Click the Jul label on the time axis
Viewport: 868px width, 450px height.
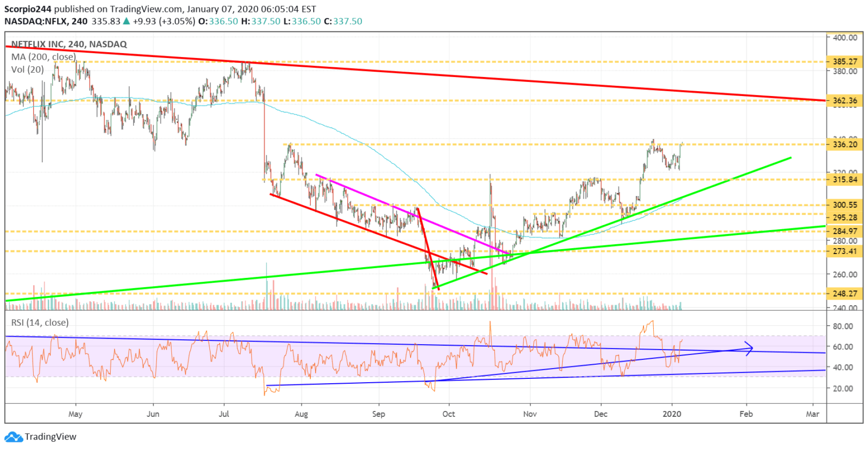(x=224, y=414)
